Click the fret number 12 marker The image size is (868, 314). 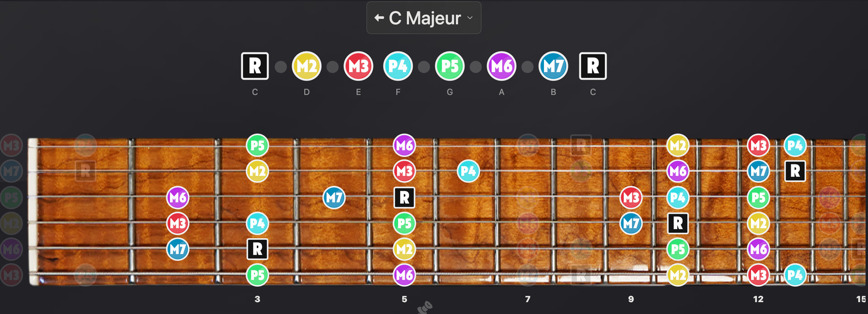(758, 299)
